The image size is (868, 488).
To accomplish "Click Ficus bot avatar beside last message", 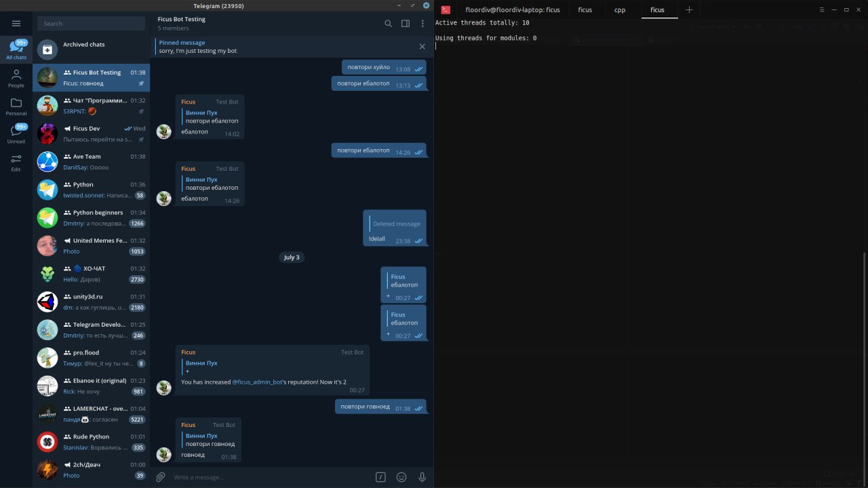I will (x=164, y=454).
